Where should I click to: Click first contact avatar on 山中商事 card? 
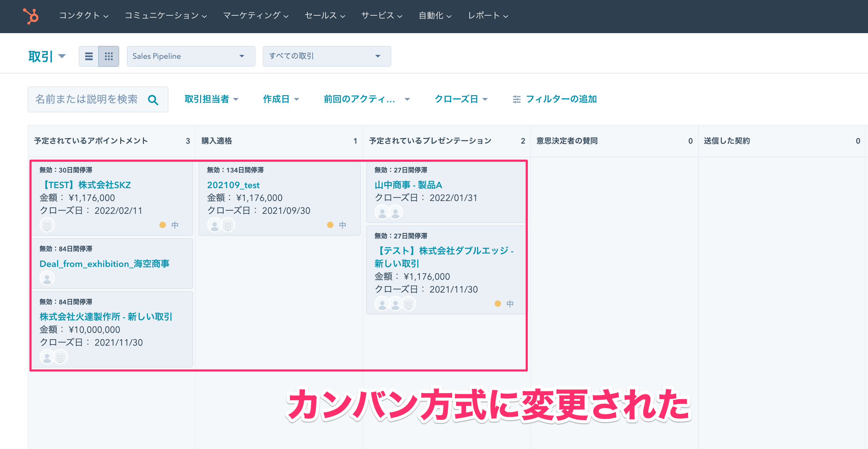tap(382, 212)
